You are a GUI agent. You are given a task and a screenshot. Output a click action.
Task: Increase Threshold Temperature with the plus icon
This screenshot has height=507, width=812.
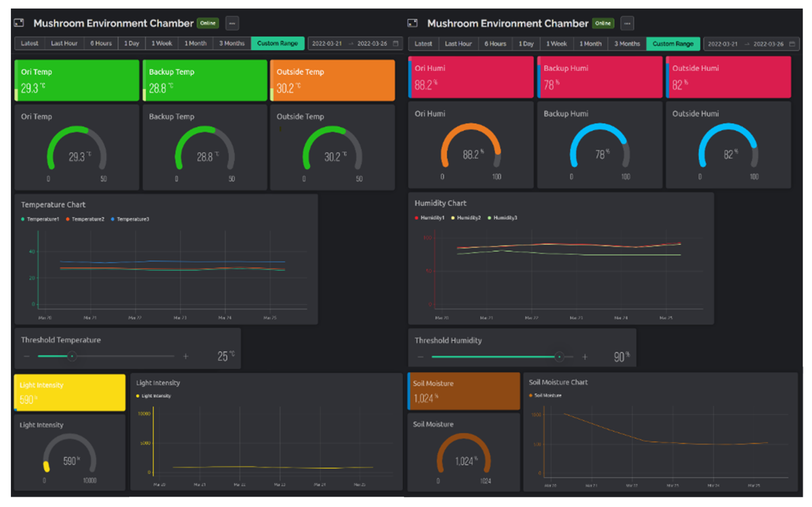tap(186, 356)
